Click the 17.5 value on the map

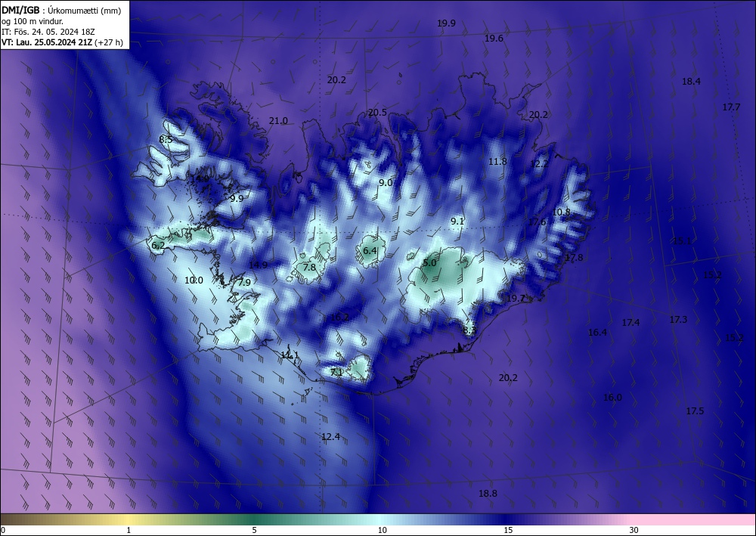pos(695,411)
